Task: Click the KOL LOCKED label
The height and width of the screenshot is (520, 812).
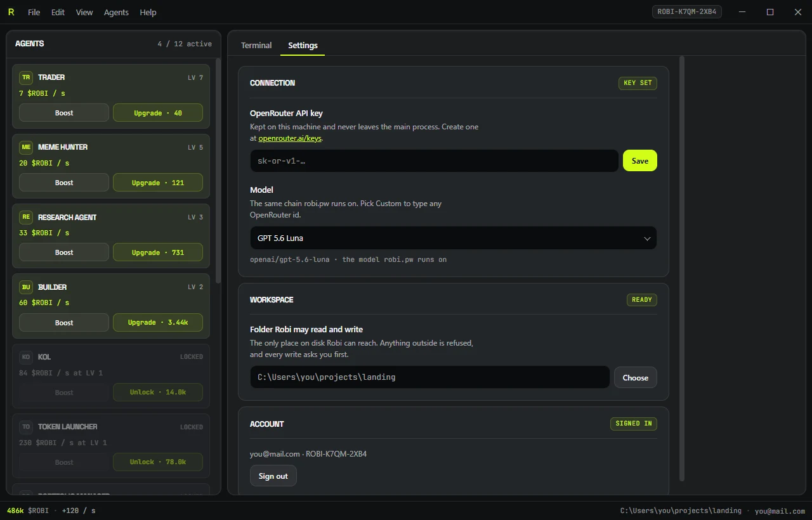Action: click(192, 357)
